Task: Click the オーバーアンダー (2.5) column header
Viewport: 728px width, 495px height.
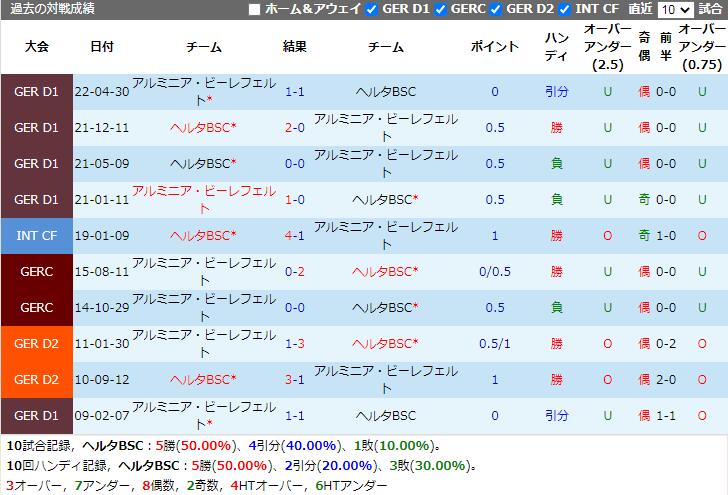Action: tap(608, 47)
